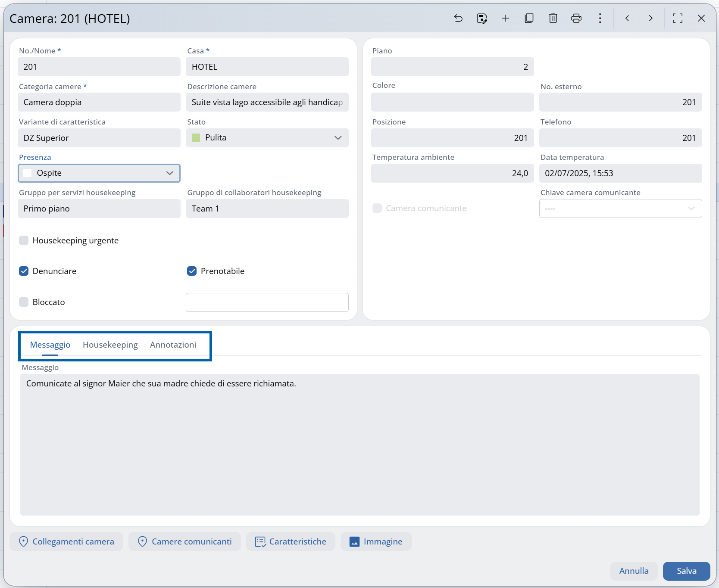This screenshot has height=588, width=719.
Task: Delete the room with trash icon
Action: click(x=553, y=18)
